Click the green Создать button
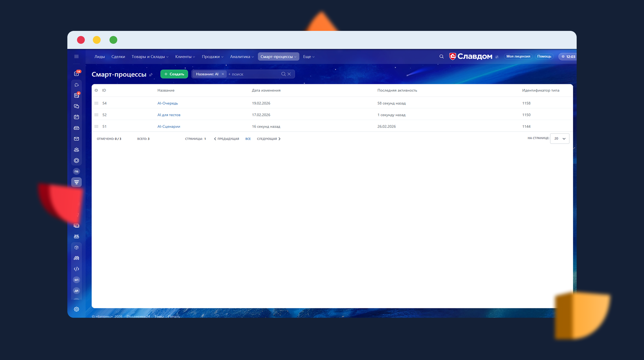This screenshot has height=360, width=644. 174,74
